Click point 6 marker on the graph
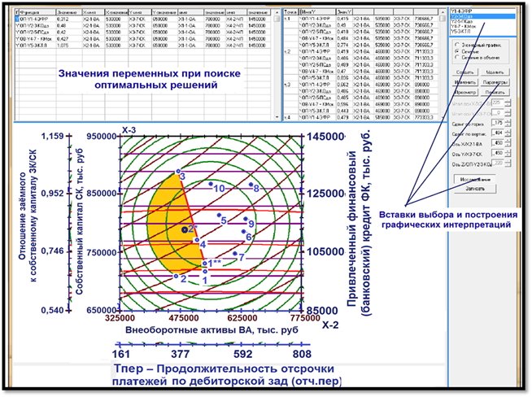Image resolution: width=532 pixels, height=397 pixels. click(243, 232)
